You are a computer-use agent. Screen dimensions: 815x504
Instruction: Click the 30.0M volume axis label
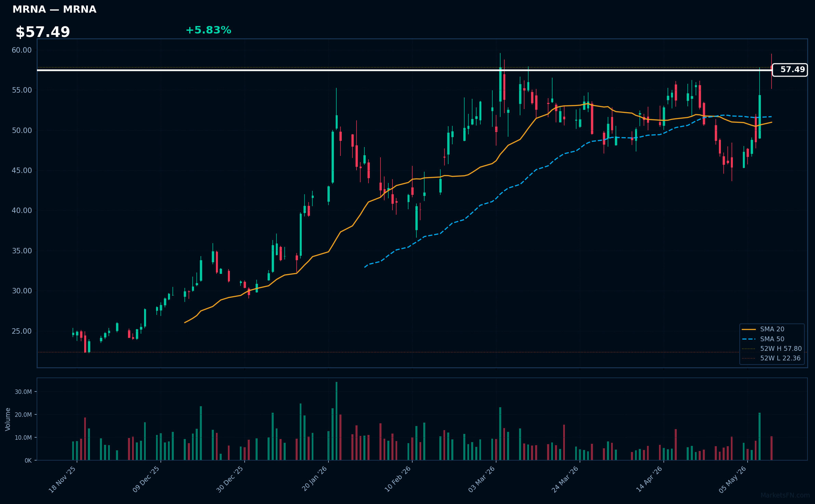[23, 392]
